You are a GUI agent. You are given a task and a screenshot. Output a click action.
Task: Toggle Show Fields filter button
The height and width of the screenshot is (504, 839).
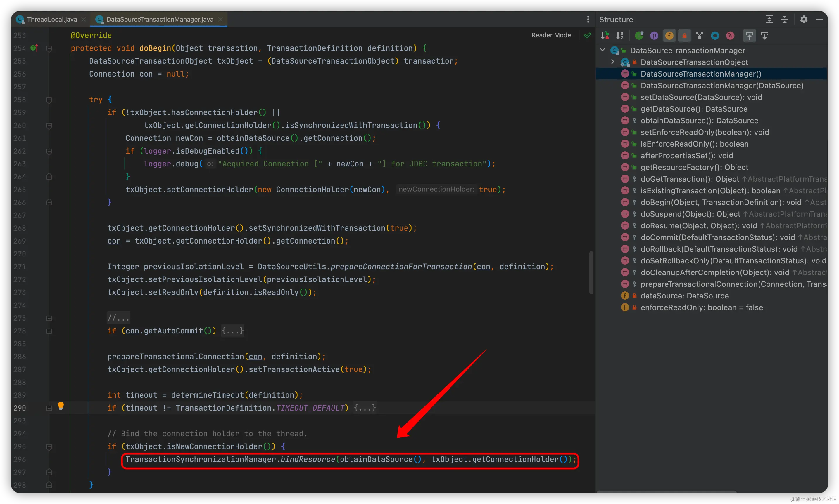point(669,36)
